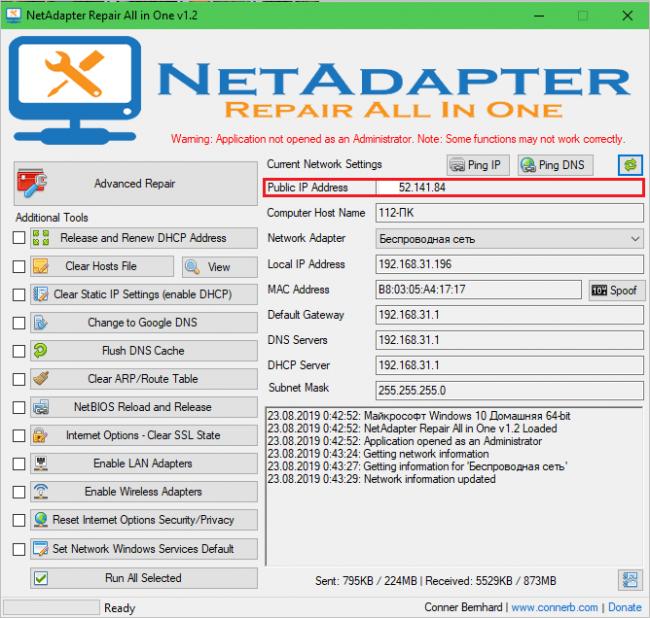
Task: Enable the Clear Static IP Settings checkbox
Action: (x=19, y=295)
